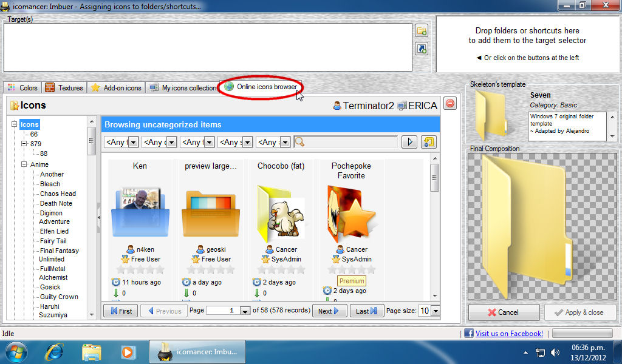The width and height of the screenshot is (622, 364).
Task: Click the ERICA computer icon
Action: [402, 106]
